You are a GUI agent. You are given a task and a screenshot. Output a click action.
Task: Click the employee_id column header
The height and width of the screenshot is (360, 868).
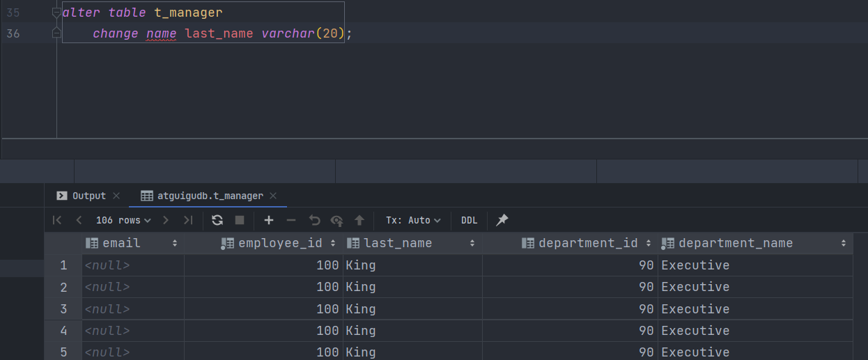(264, 243)
